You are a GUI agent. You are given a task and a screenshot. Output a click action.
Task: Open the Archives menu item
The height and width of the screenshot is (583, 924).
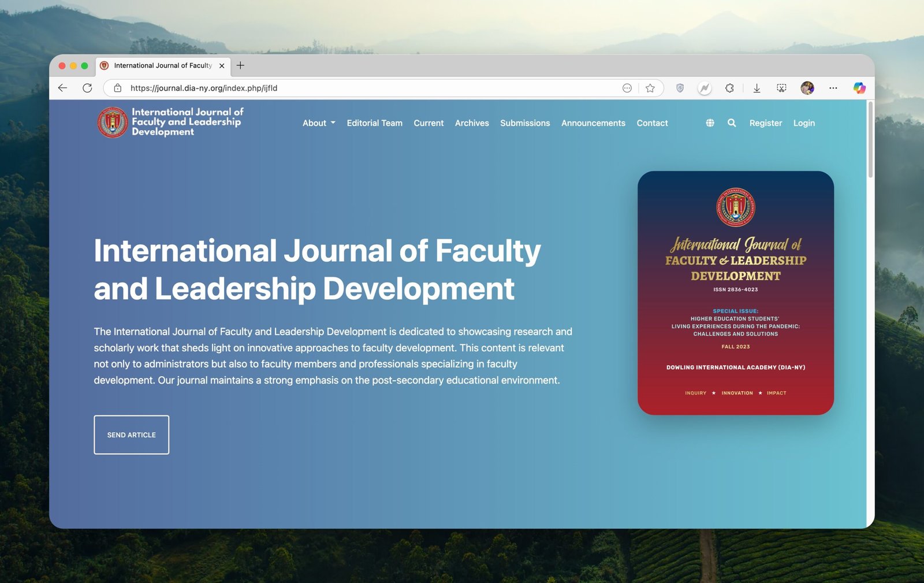(472, 123)
